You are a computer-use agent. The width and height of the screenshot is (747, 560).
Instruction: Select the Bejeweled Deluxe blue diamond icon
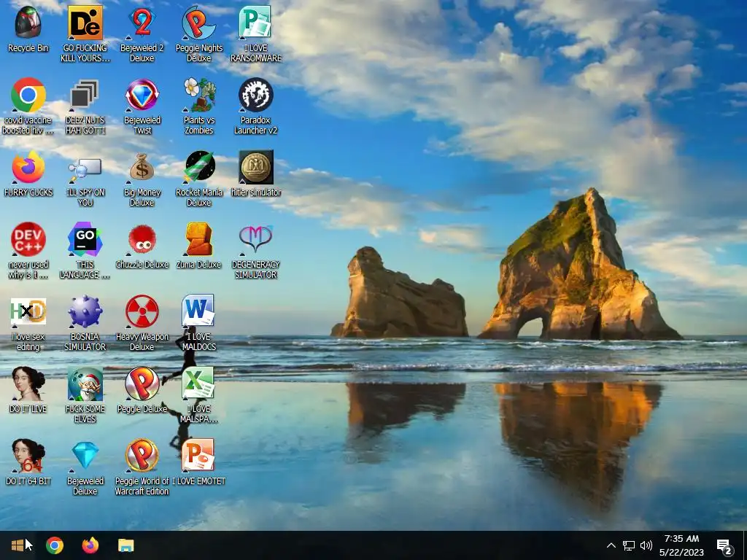point(85,456)
